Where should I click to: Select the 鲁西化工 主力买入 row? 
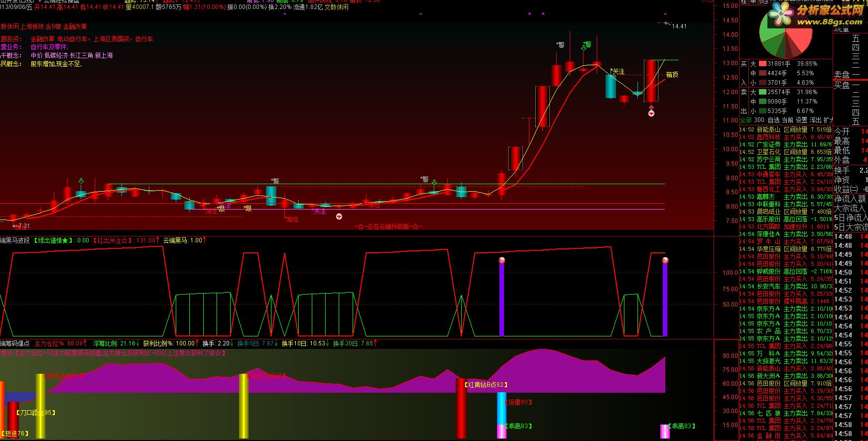point(785,189)
